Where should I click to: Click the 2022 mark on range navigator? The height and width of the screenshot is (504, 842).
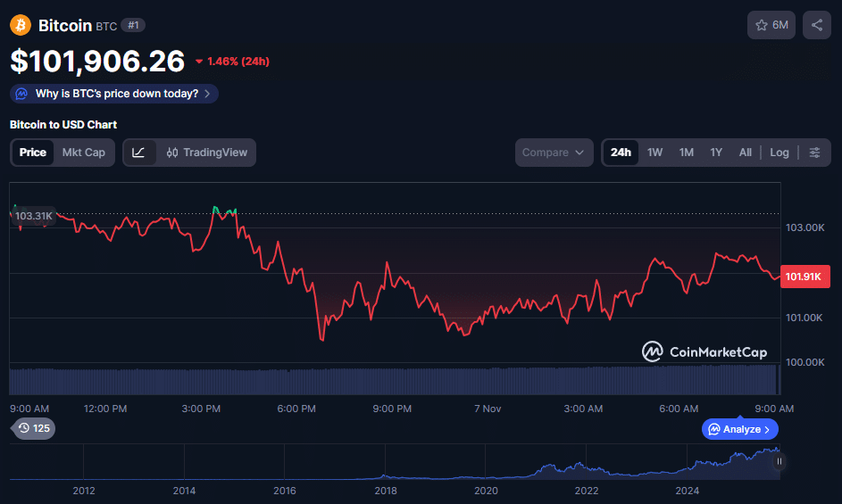point(587,491)
